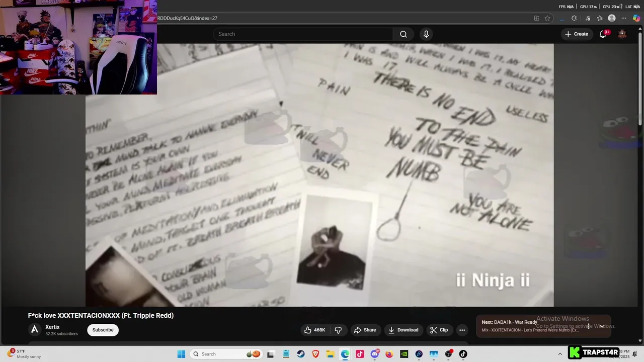Open the Notepad icon on the taskbar
This screenshot has width=644, height=362.
pos(286,354)
